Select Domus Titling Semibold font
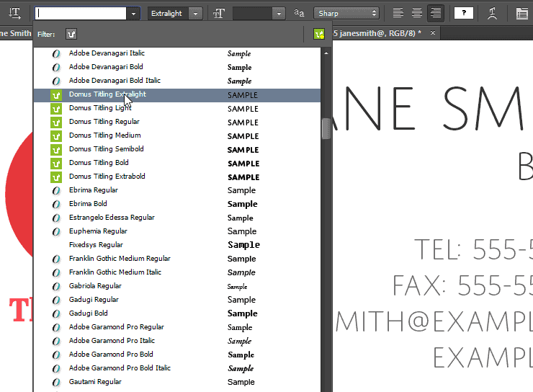This screenshot has height=392, width=533. [176, 149]
